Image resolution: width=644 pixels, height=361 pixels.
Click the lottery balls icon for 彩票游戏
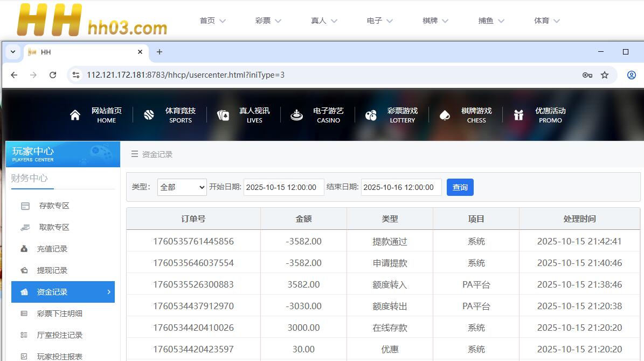371,115
